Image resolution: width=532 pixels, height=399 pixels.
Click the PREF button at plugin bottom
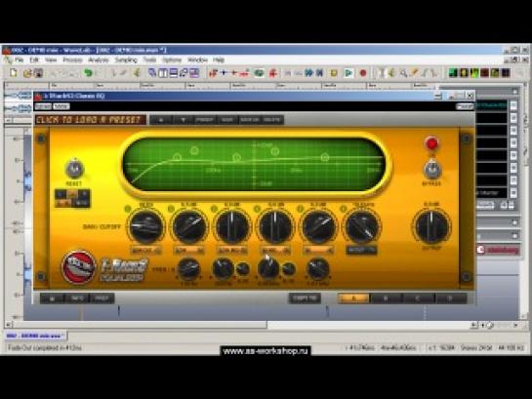[x=102, y=299]
